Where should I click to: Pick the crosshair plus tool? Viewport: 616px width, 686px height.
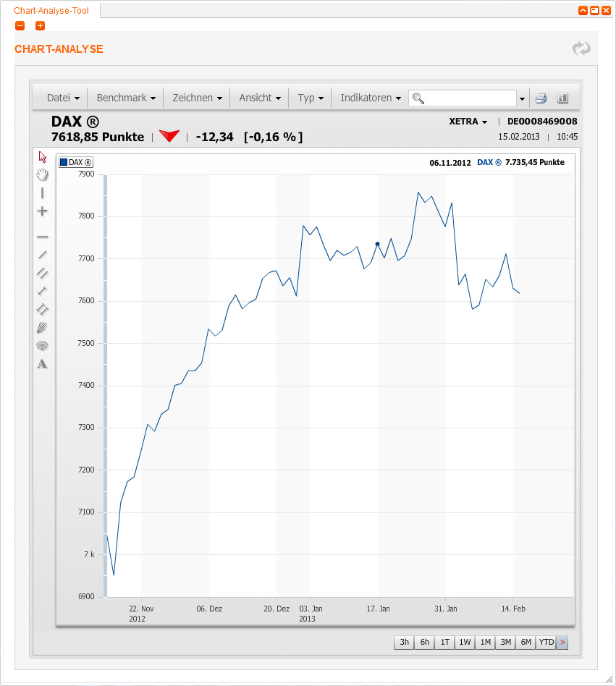[x=43, y=211]
